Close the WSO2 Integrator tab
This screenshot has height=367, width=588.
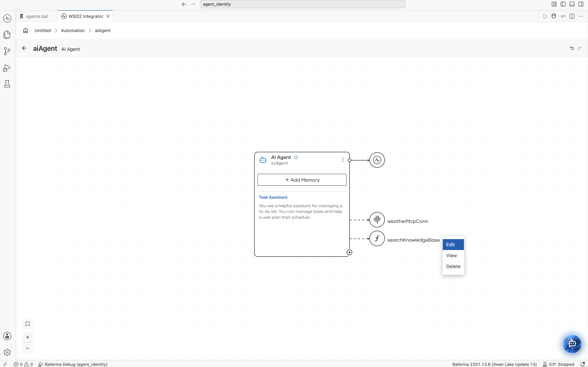pos(108,16)
